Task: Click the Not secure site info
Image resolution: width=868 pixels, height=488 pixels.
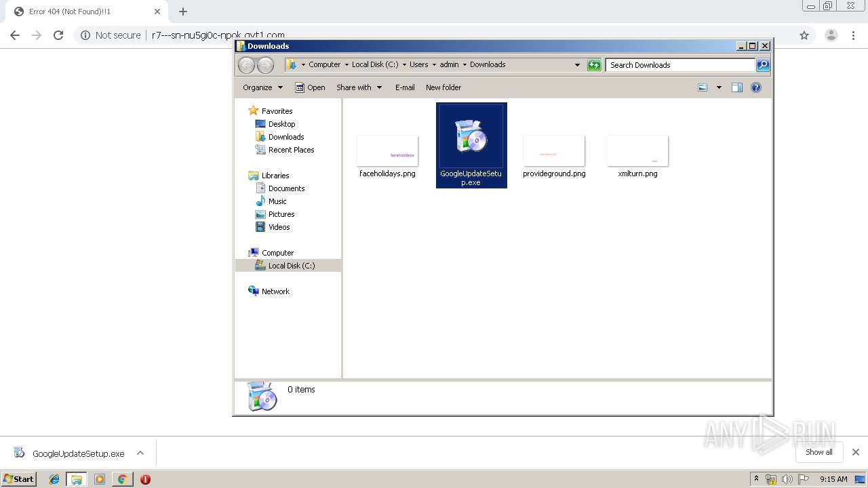Action: tap(111, 35)
